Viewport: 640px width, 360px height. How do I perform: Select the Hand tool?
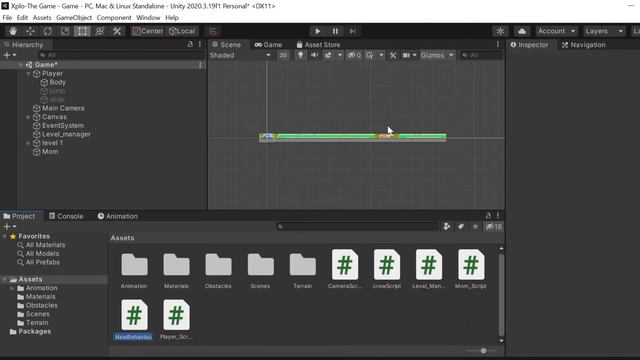pos(13,31)
